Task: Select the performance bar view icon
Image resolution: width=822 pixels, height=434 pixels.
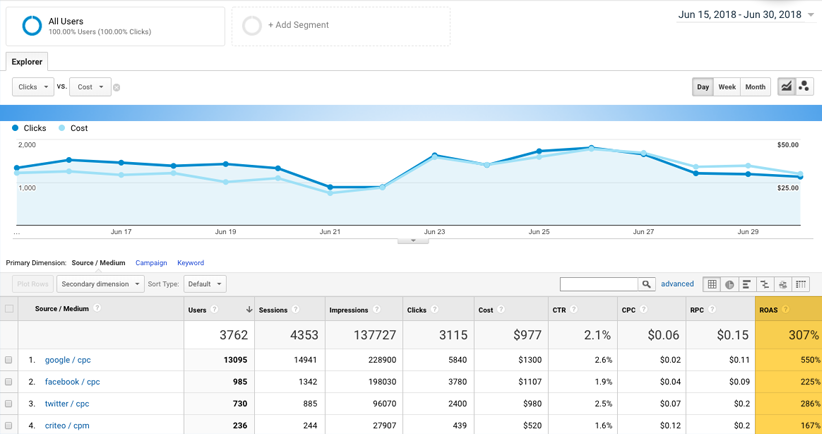Action: (747, 284)
